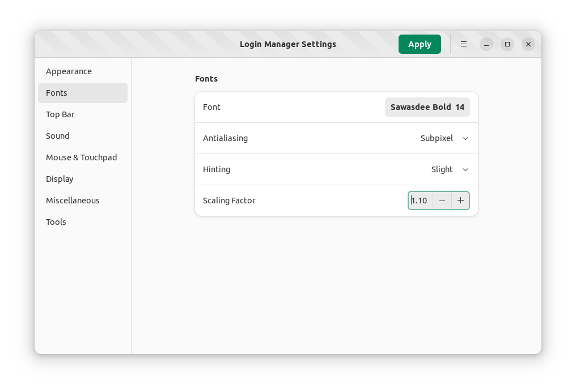The height and width of the screenshot is (392, 576).
Task: Expand the Antialiasing chevron arrow
Action: pyautogui.click(x=465, y=138)
